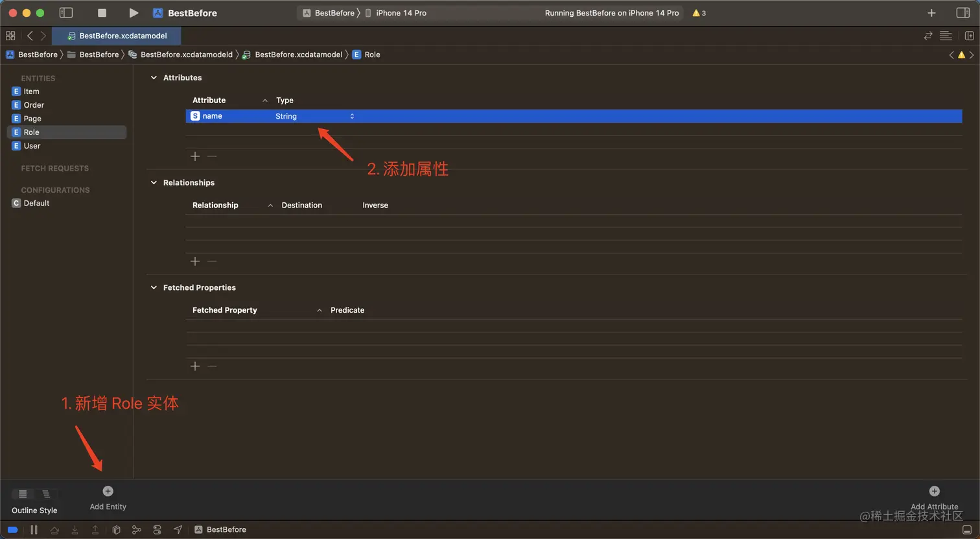Open environment overrides icon
980x539 pixels.
pos(157,530)
